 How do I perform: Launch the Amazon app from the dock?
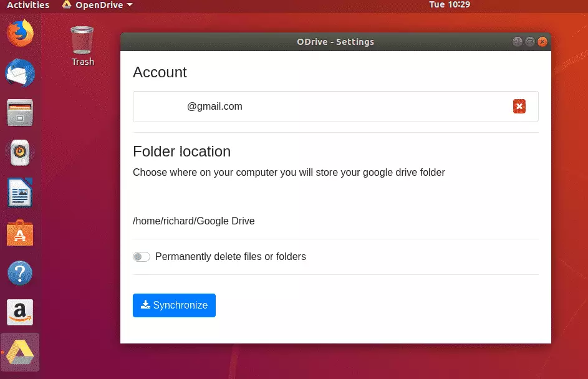(20, 312)
